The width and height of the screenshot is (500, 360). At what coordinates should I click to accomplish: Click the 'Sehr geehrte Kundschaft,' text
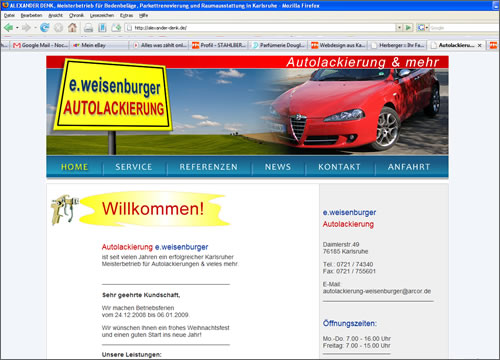coord(141,295)
